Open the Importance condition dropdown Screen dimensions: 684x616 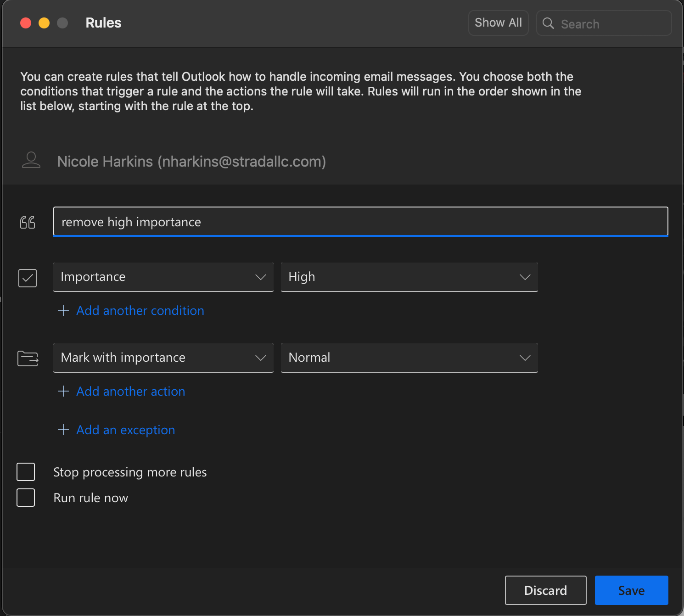pos(163,277)
